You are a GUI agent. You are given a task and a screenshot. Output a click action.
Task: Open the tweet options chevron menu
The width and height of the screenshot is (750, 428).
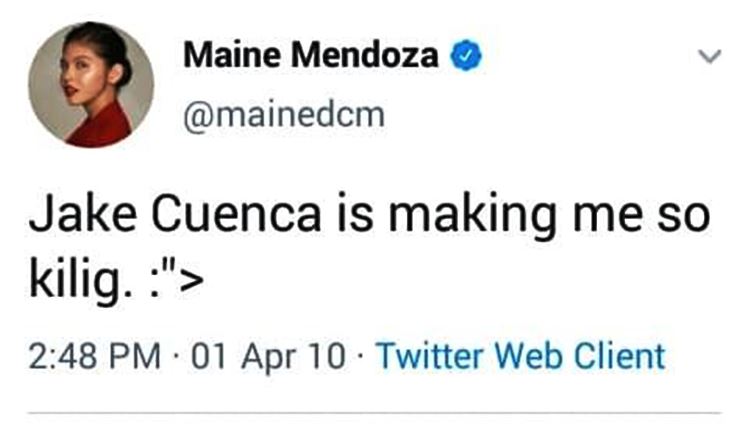(x=709, y=58)
